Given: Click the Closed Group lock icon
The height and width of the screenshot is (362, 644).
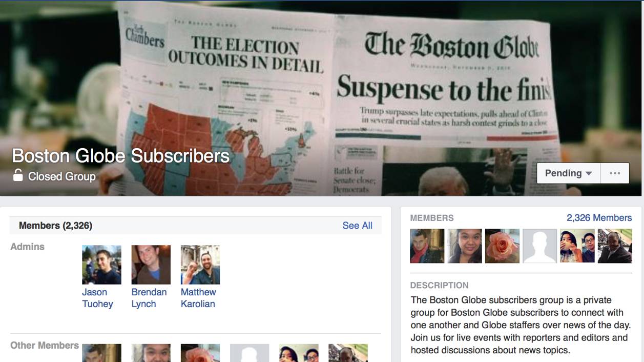Looking at the screenshot, I should 18,175.
